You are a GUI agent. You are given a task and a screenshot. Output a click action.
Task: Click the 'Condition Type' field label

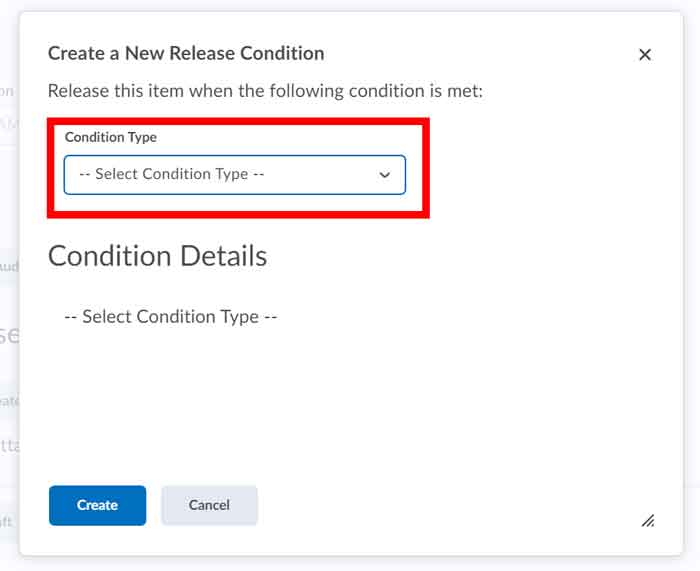pyautogui.click(x=111, y=137)
